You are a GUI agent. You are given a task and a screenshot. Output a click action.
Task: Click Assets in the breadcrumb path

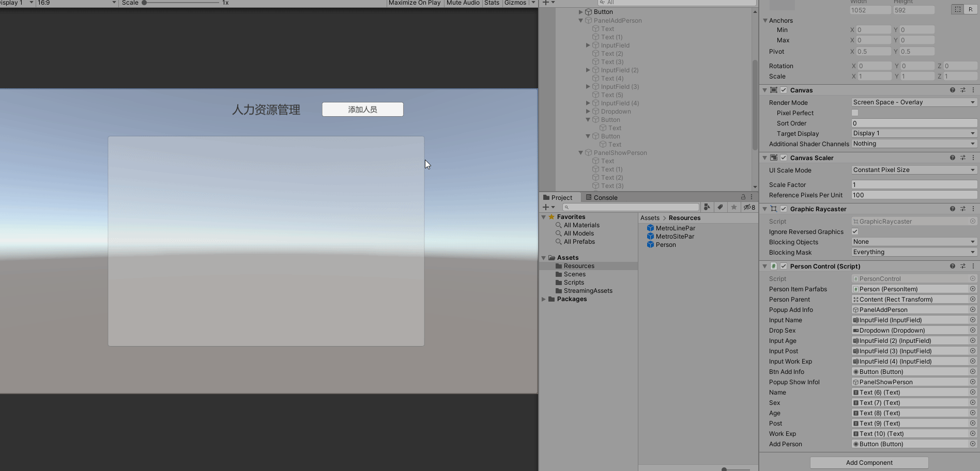(x=650, y=218)
